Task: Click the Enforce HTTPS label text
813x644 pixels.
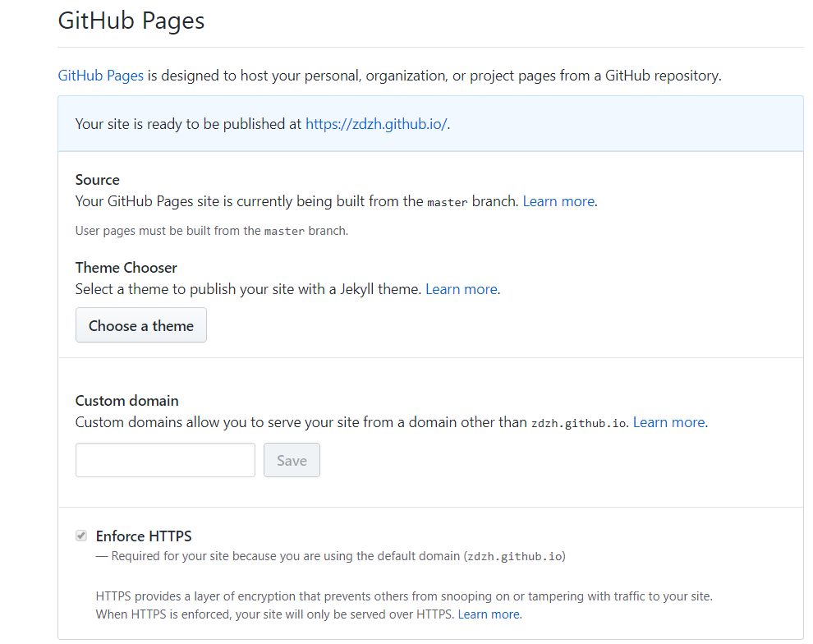Action: point(144,536)
